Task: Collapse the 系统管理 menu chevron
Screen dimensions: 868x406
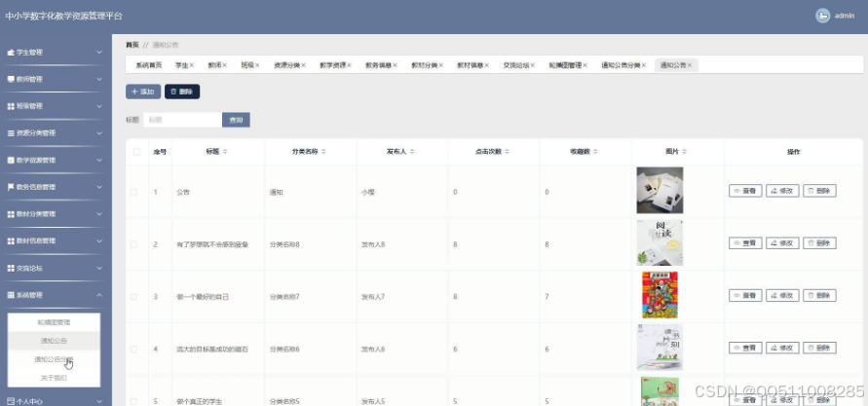Action: [x=99, y=295]
